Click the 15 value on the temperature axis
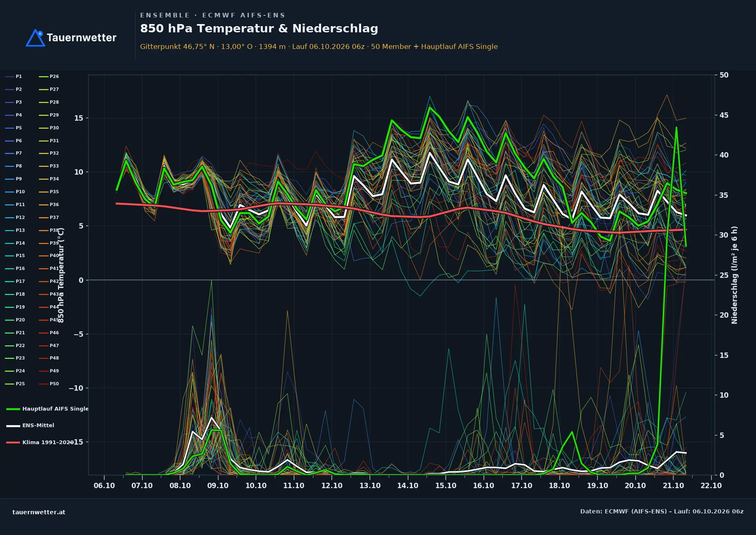756x535 pixels. click(79, 118)
